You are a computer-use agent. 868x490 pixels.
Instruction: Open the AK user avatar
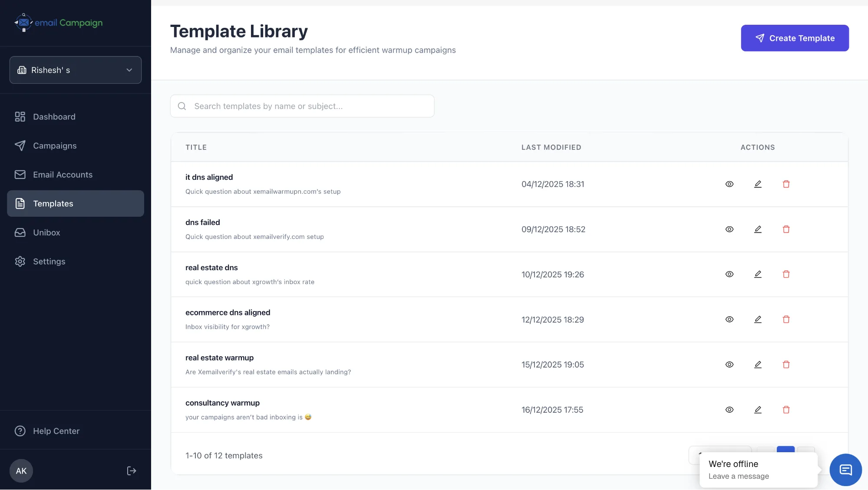point(21,471)
